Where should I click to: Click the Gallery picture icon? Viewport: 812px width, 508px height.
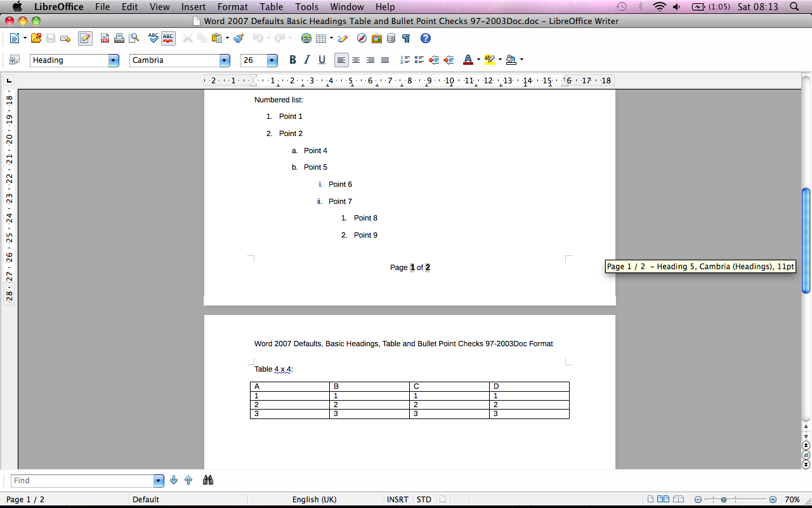[x=377, y=38]
